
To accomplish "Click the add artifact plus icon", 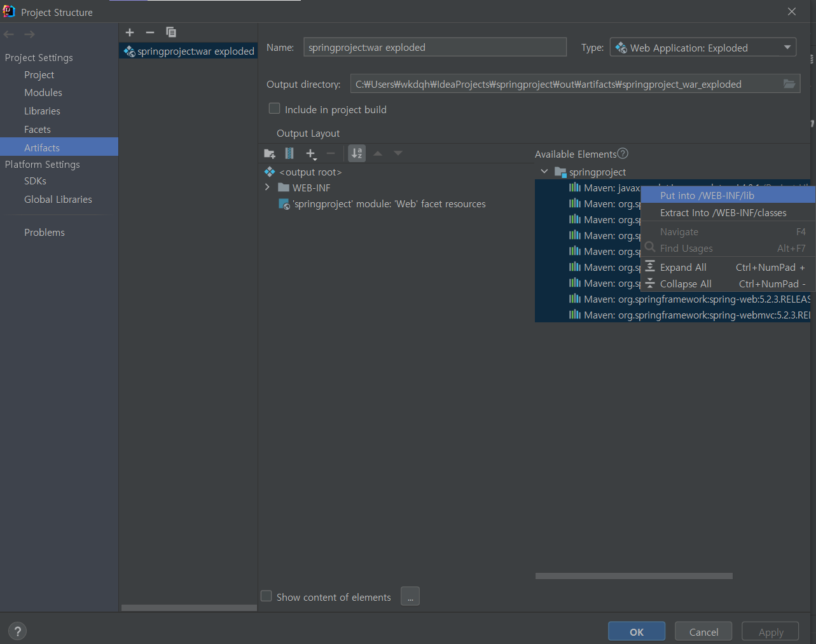I will pyautogui.click(x=130, y=32).
